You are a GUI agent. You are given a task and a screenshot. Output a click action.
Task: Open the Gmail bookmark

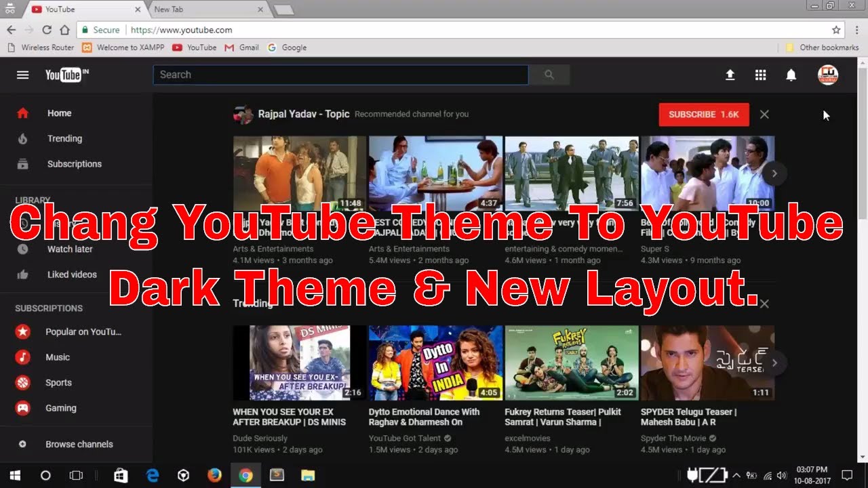[242, 47]
